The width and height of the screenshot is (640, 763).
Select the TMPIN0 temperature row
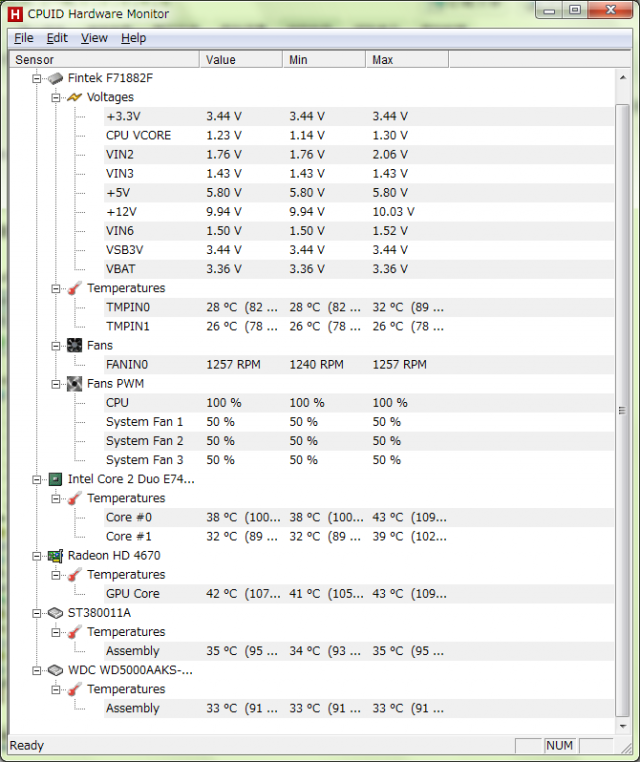[359, 308]
